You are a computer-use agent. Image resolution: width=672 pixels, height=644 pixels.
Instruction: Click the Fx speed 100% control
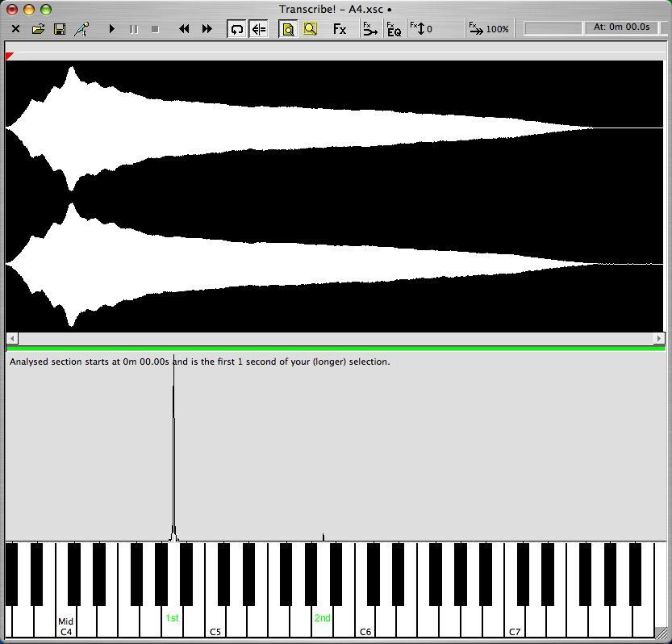click(489, 29)
